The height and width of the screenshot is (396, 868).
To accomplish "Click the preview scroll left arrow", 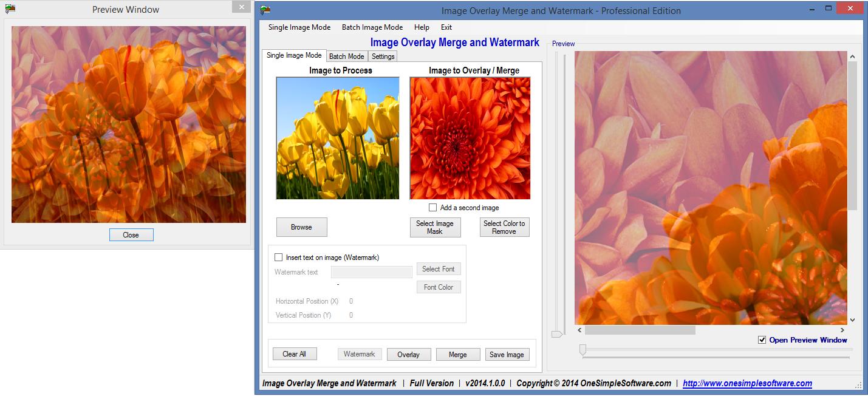I will coord(579,330).
